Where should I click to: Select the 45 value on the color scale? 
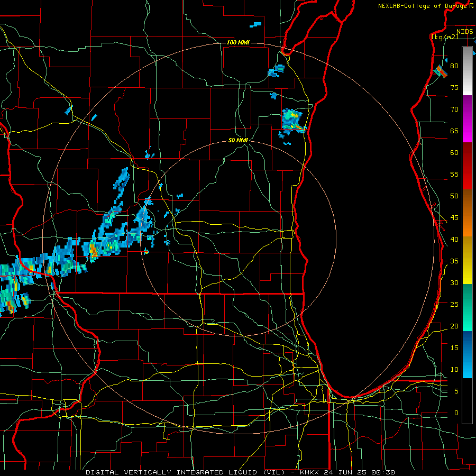point(454,218)
